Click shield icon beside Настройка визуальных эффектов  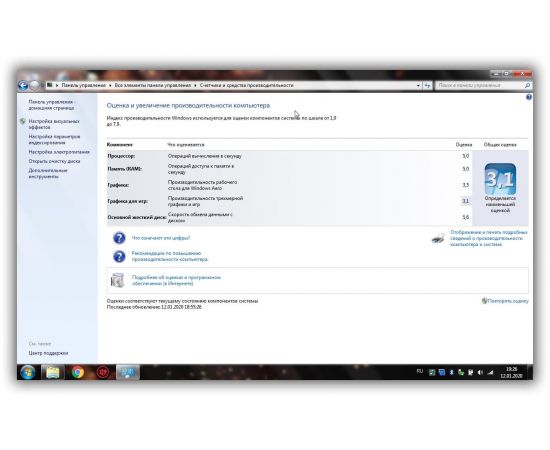(23, 121)
